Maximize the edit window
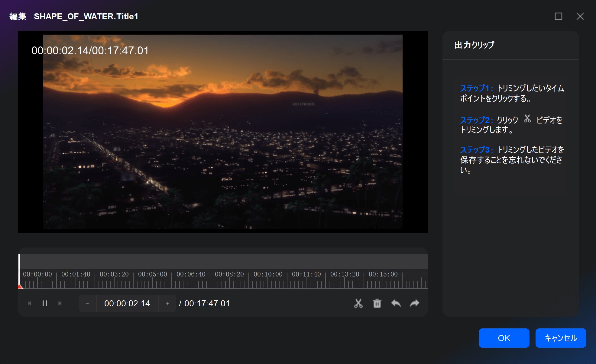Screen dimensions: 596x364 pos(559,16)
